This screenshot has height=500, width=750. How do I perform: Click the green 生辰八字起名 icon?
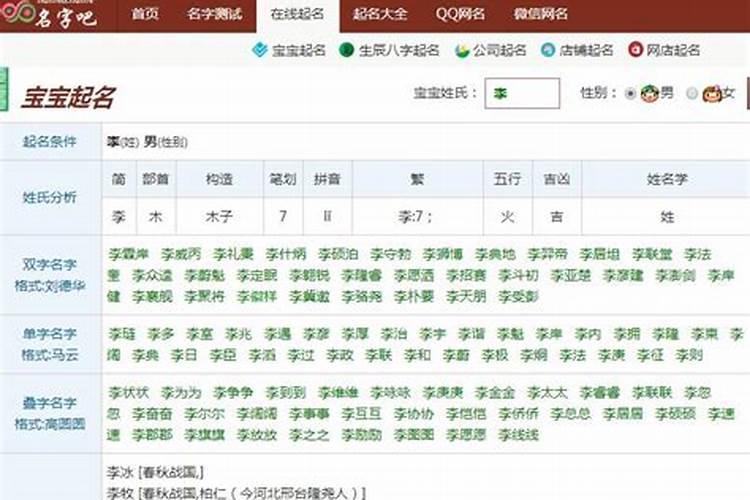point(346,49)
